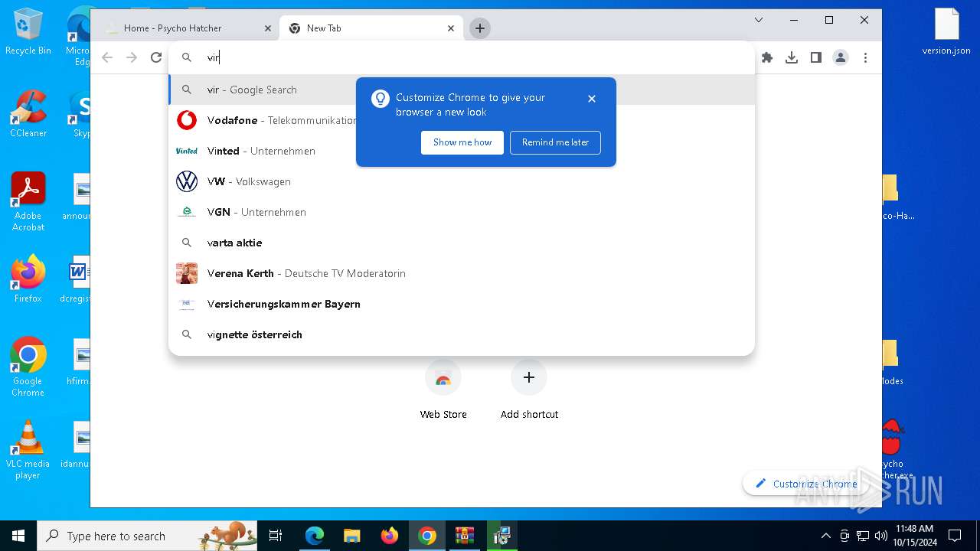Click the Add shortcut plus tile
This screenshot has width=980, height=551.
tap(529, 390)
